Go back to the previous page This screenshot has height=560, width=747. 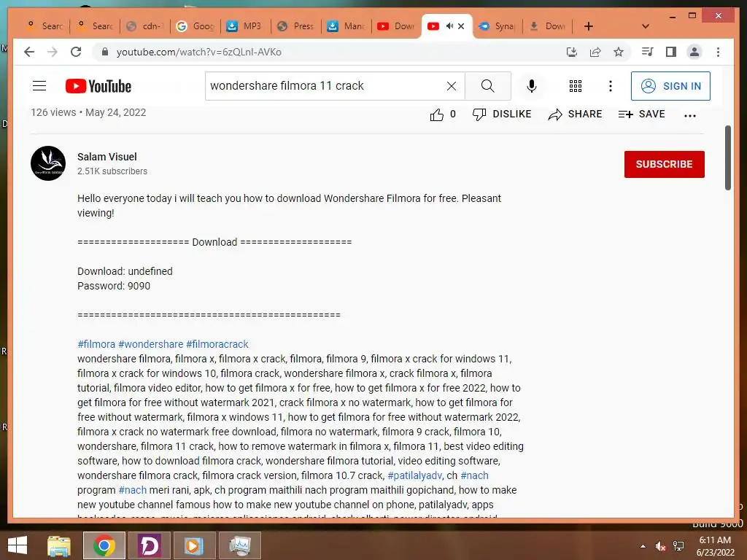(29, 52)
